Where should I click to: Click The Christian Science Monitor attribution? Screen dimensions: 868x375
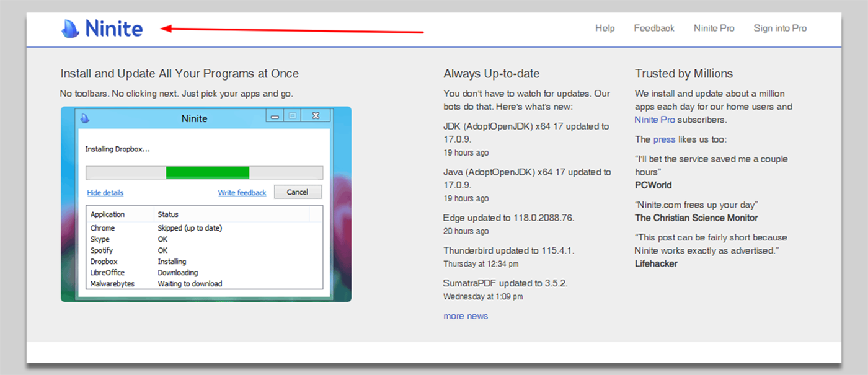click(x=696, y=218)
